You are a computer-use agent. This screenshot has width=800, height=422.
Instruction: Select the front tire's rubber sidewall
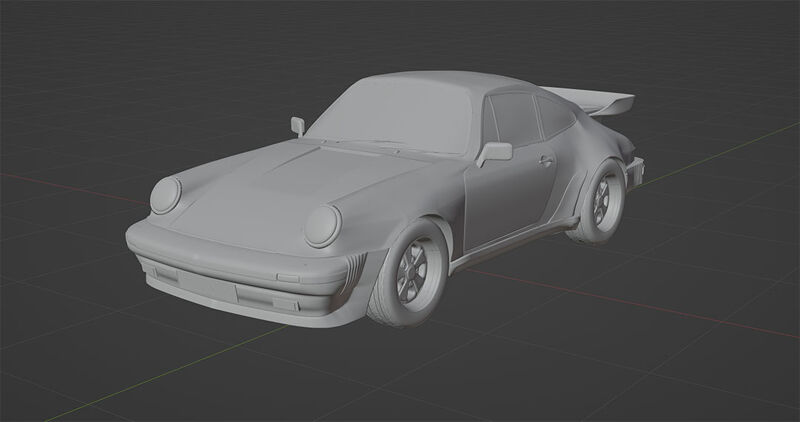click(x=384, y=300)
